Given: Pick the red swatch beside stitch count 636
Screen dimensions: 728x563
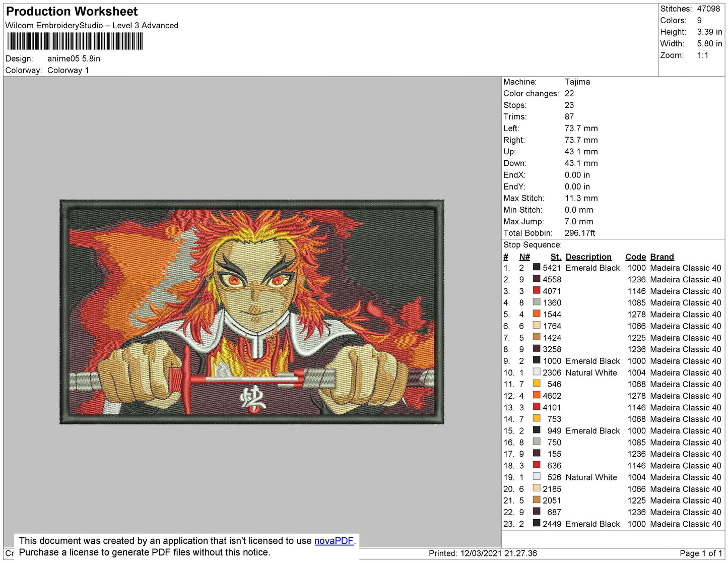Looking at the screenshot, I should tap(537, 465).
